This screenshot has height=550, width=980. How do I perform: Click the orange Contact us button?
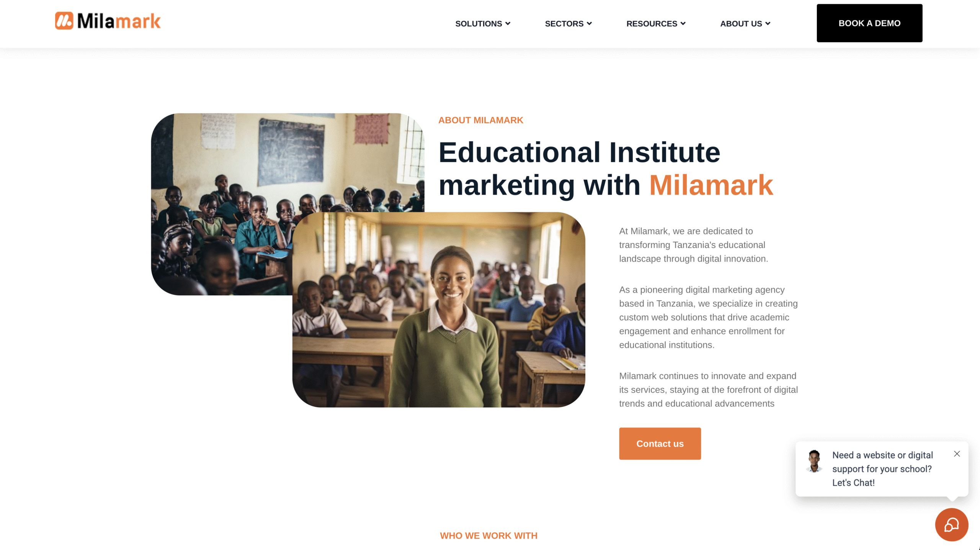[x=660, y=444]
